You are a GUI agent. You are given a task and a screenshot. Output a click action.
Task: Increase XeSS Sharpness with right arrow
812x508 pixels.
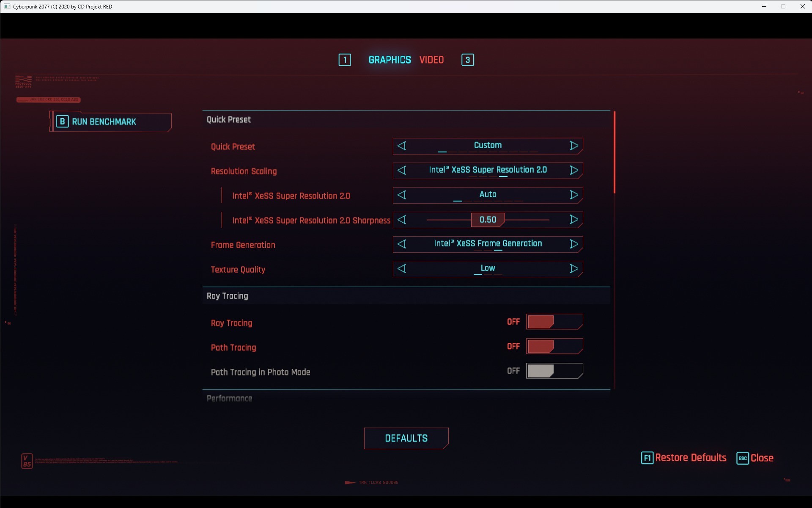click(574, 220)
